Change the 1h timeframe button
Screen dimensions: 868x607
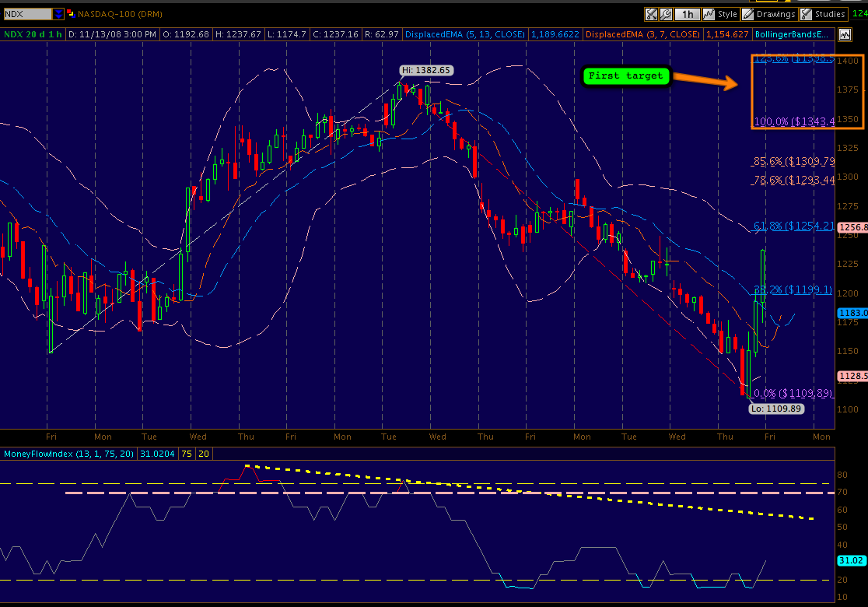click(688, 14)
